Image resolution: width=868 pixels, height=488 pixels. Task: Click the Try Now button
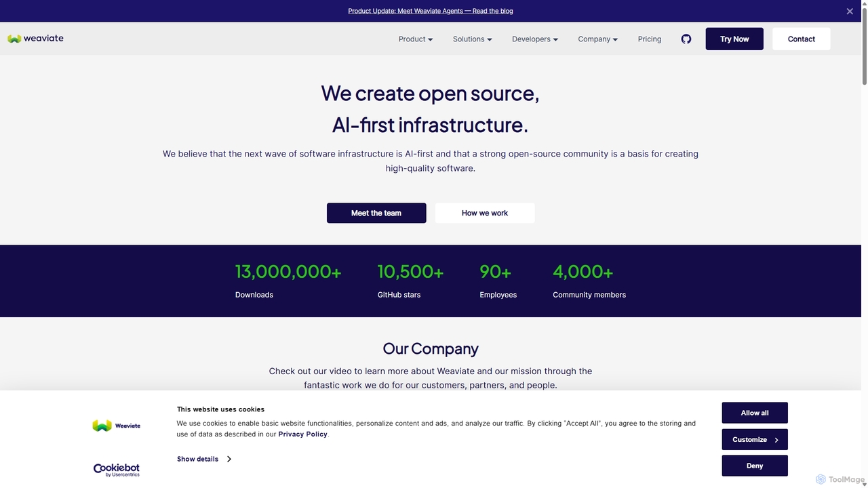[734, 39]
